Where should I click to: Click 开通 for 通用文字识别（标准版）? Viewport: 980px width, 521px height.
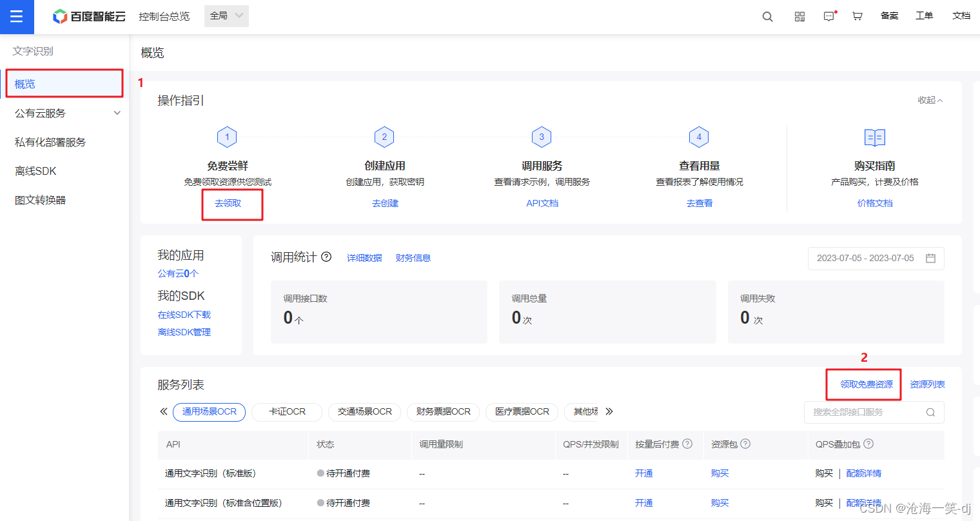click(x=644, y=473)
